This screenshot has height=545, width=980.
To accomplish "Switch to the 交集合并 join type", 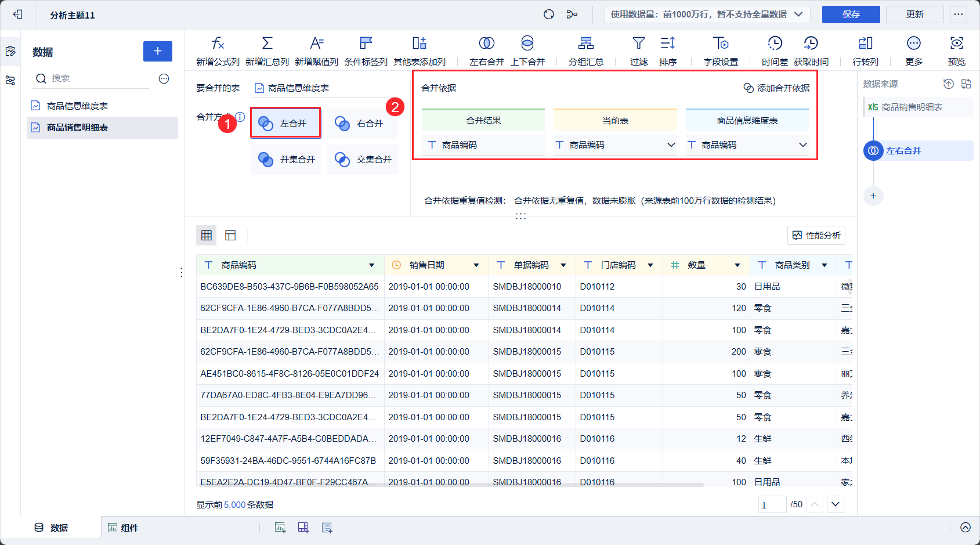I will coord(362,160).
